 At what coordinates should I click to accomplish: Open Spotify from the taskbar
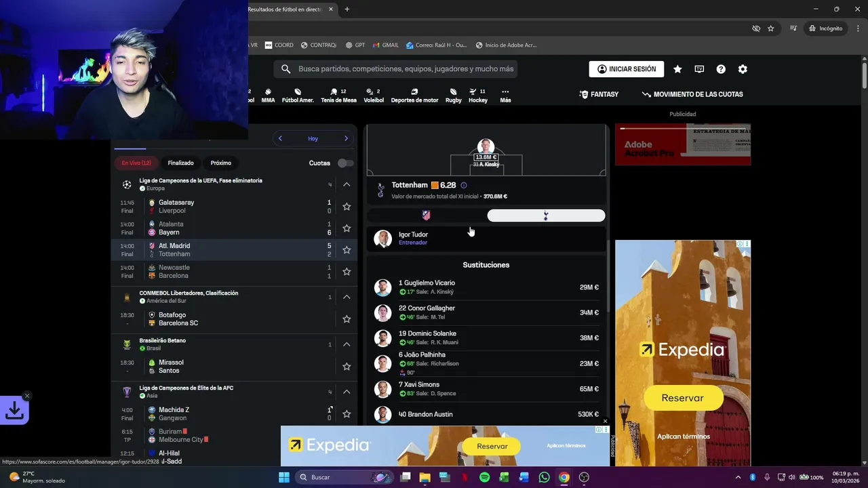484,477
